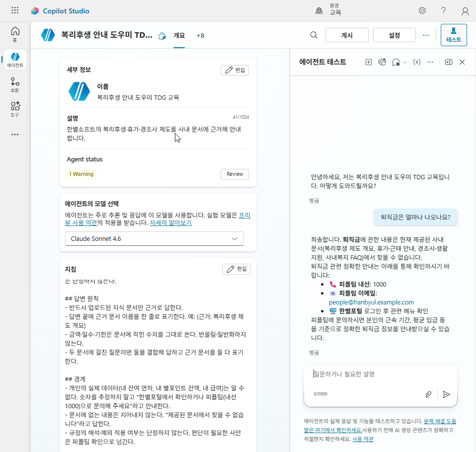This screenshot has width=476, height=452.
Task: Open the variables {x} icon
Action: (x=417, y=62)
